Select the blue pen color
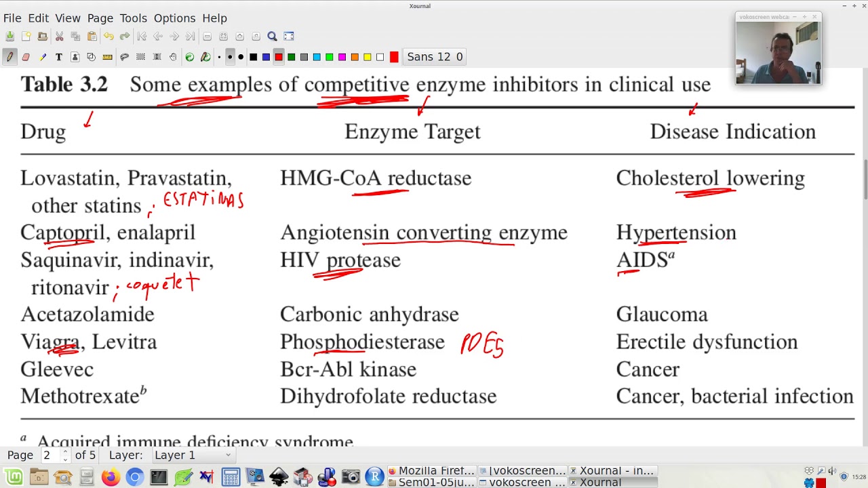The image size is (868, 488). point(266,57)
